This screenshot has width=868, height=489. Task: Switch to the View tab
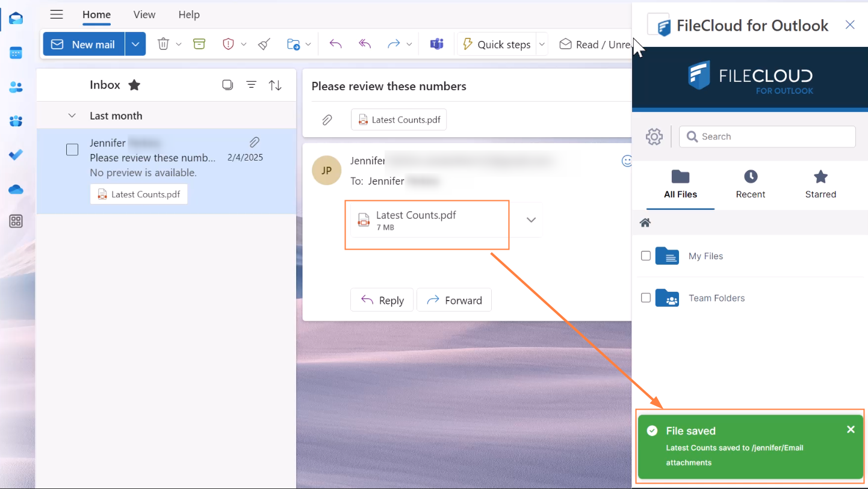pyautogui.click(x=144, y=14)
